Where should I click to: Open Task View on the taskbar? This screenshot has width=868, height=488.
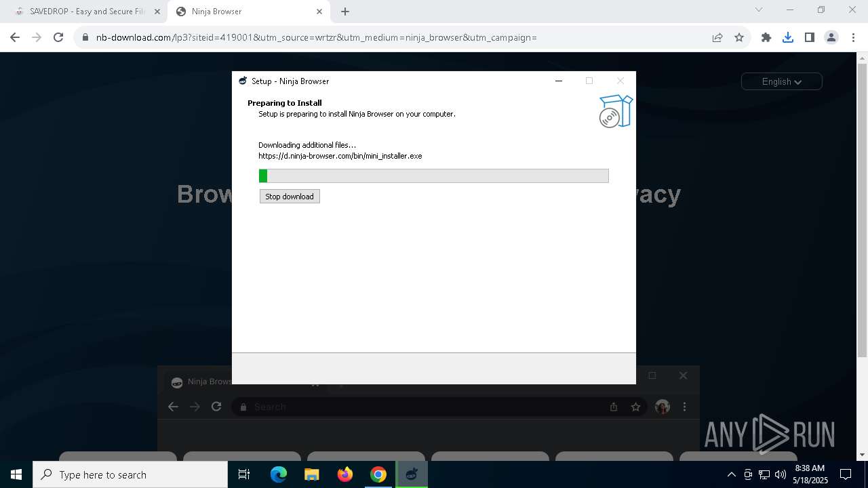click(244, 474)
